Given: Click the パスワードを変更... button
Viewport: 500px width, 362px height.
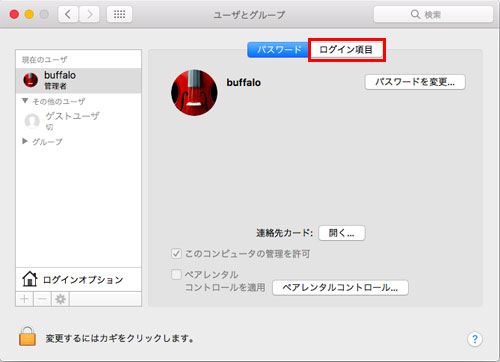Looking at the screenshot, I should (415, 82).
